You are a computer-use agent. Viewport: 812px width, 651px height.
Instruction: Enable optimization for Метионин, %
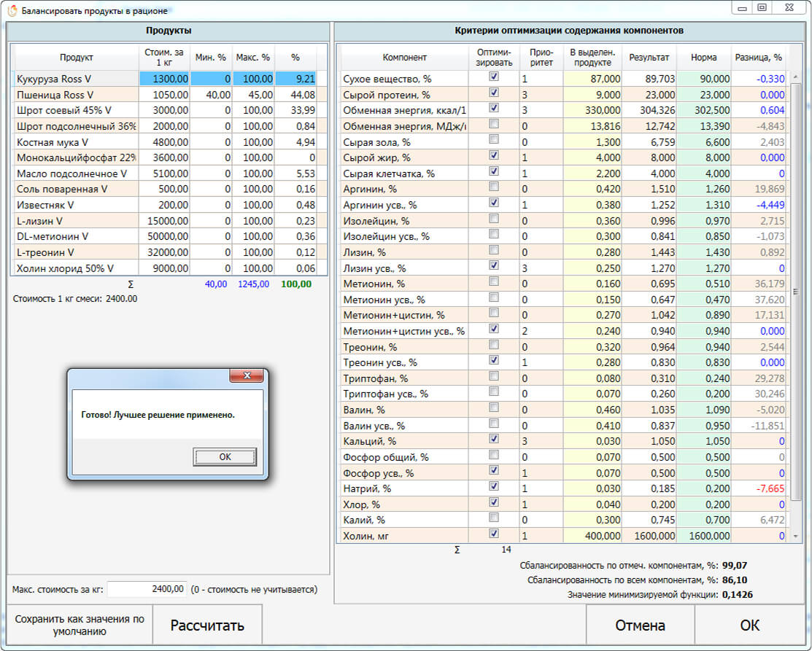(494, 281)
